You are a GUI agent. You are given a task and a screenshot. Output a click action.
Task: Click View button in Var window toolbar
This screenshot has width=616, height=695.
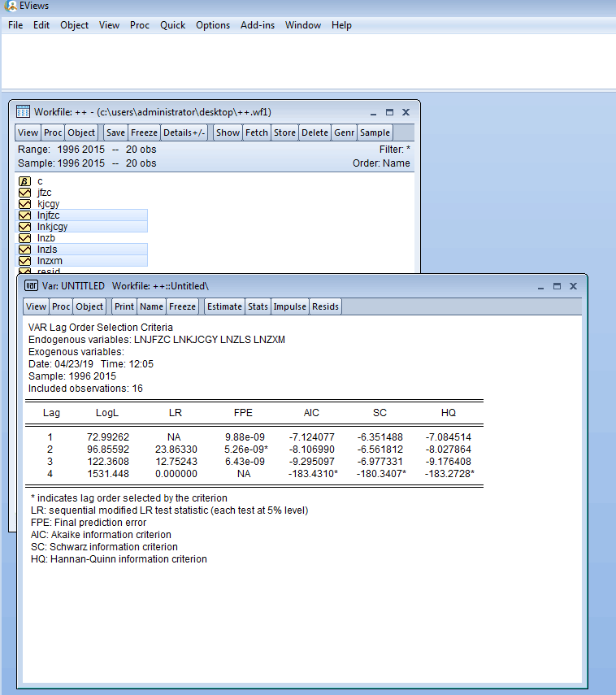click(x=36, y=306)
